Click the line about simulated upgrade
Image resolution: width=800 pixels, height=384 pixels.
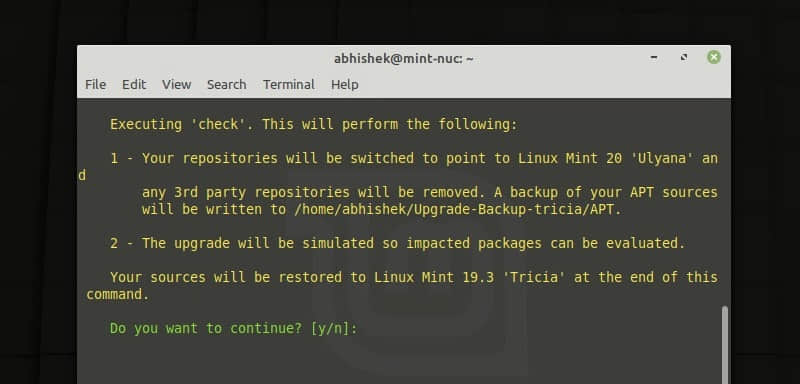(x=397, y=243)
